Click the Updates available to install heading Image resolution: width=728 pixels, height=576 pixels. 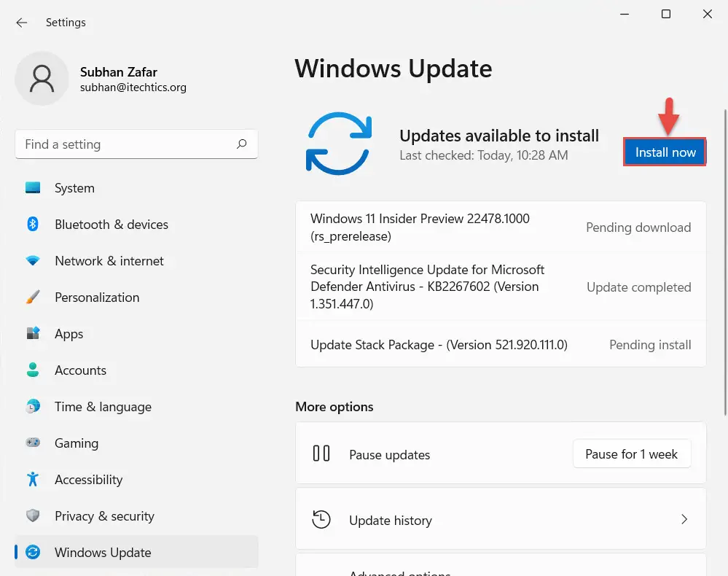click(x=499, y=136)
